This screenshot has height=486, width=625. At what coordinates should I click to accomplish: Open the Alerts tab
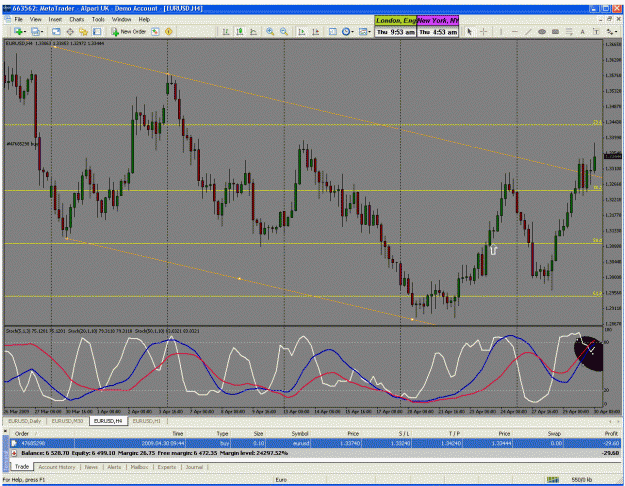(x=114, y=467)
